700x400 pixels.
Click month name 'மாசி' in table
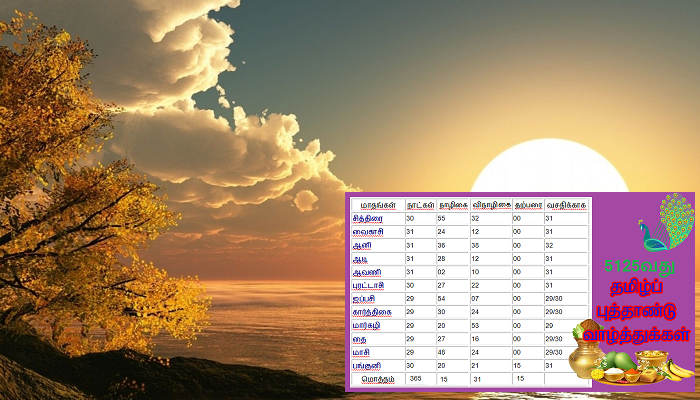point(361,352)
